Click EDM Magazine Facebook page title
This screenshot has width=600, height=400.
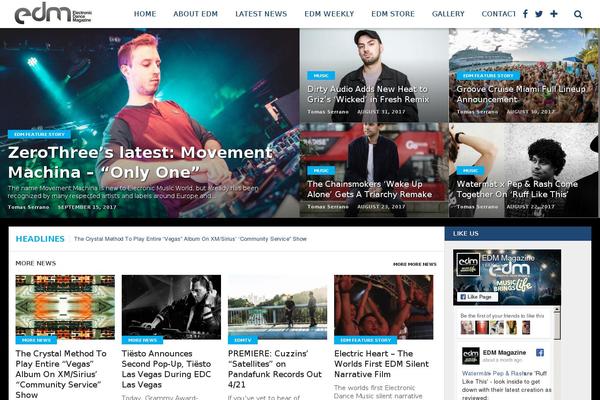point(508,258)
